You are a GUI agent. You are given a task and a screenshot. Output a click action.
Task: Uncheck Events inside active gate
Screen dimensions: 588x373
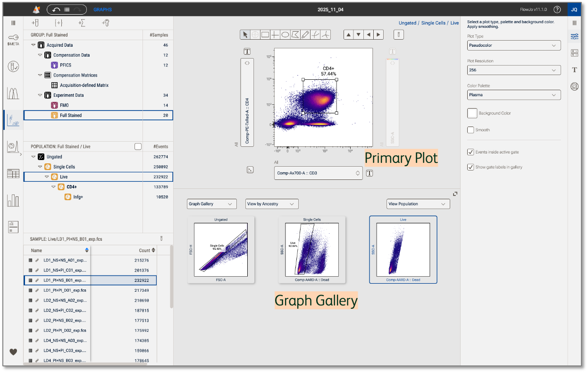pos(470,152)
